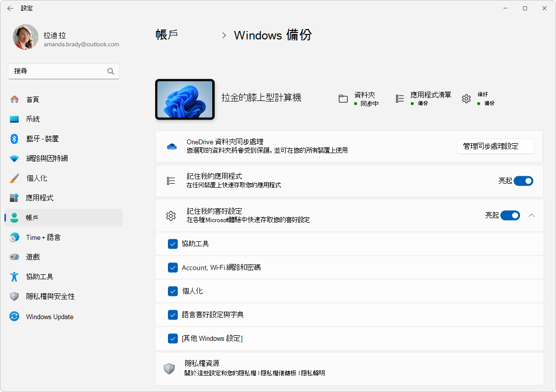
Task: Click the OneDrive cloud icon
Action: (171, 146)
